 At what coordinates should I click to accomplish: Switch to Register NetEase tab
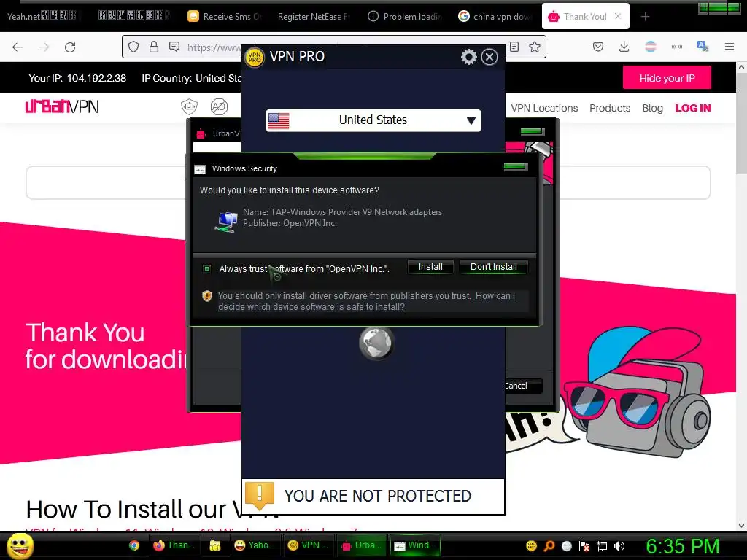314,17
